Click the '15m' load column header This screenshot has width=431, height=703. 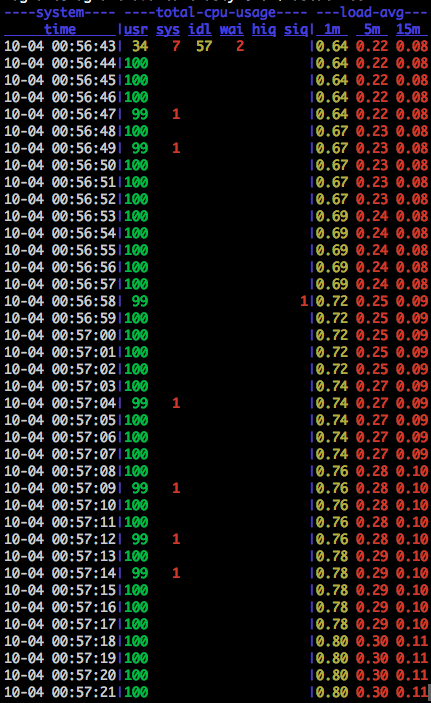click(408, 30)
